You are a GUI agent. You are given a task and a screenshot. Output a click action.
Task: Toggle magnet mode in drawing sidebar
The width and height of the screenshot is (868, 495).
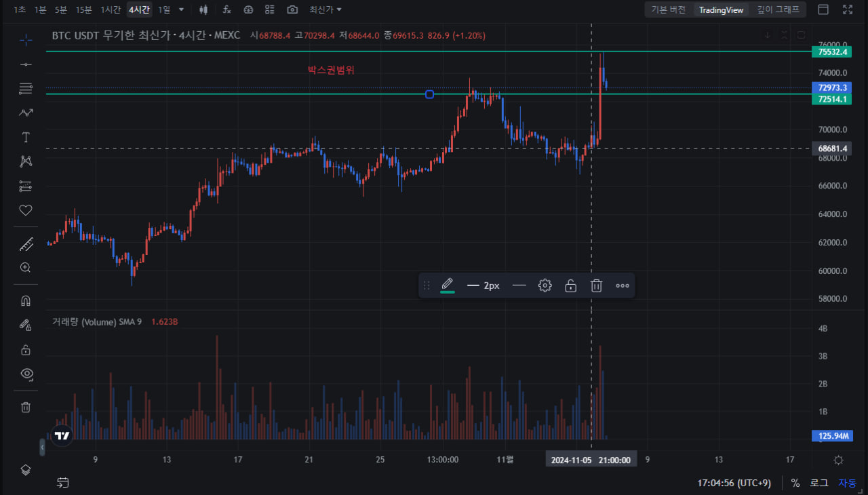click(x=26, y=300)
